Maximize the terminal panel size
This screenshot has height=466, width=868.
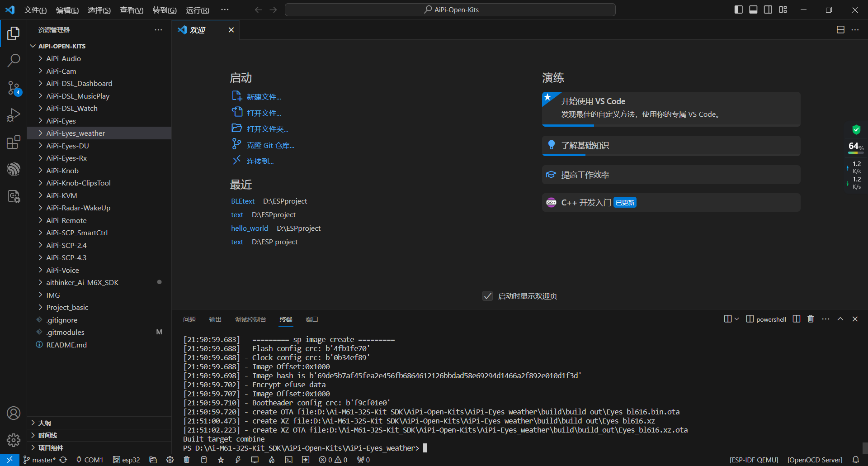pos(840,319)
